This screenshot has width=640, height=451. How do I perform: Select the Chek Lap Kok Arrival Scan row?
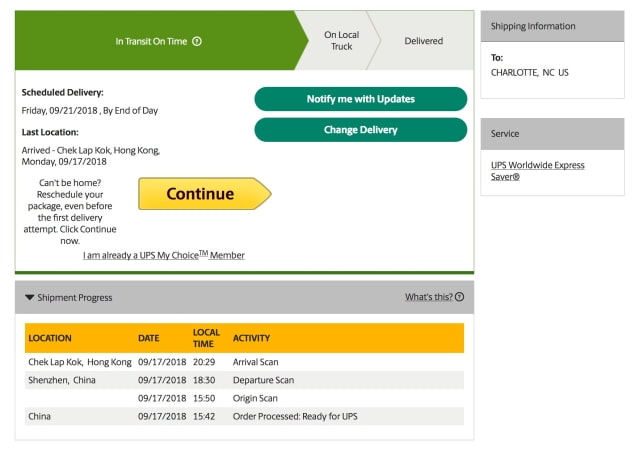pos(244,362)
